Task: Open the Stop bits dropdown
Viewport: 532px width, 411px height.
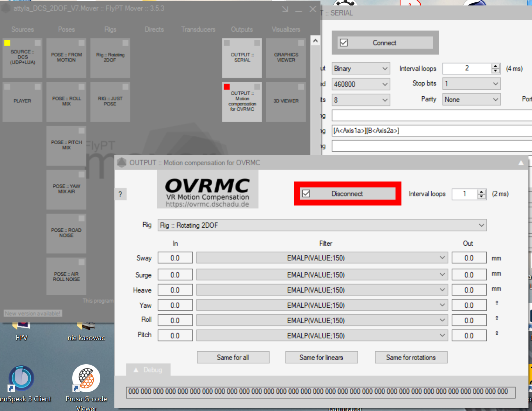Action: click(x=472, y=83)
